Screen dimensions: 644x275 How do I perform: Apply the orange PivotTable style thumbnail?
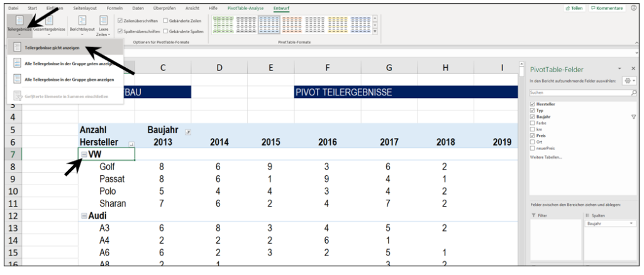[291, 25]
